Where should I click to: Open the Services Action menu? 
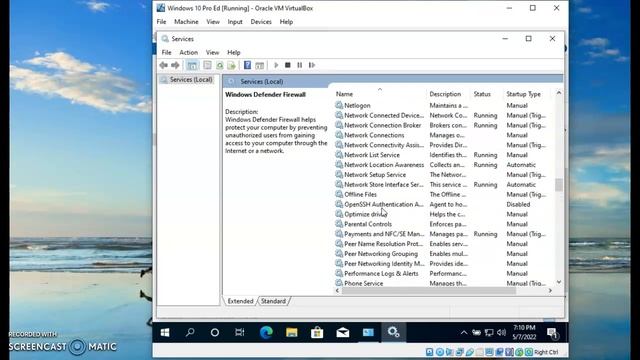click(189, 52)
